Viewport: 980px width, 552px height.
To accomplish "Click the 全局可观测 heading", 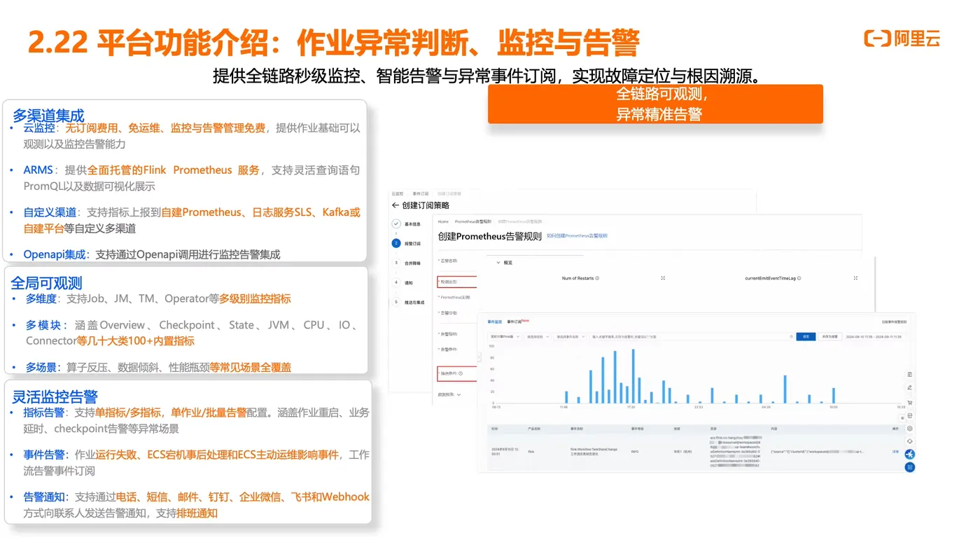I will pyautogui.click(x=46, y=283).
